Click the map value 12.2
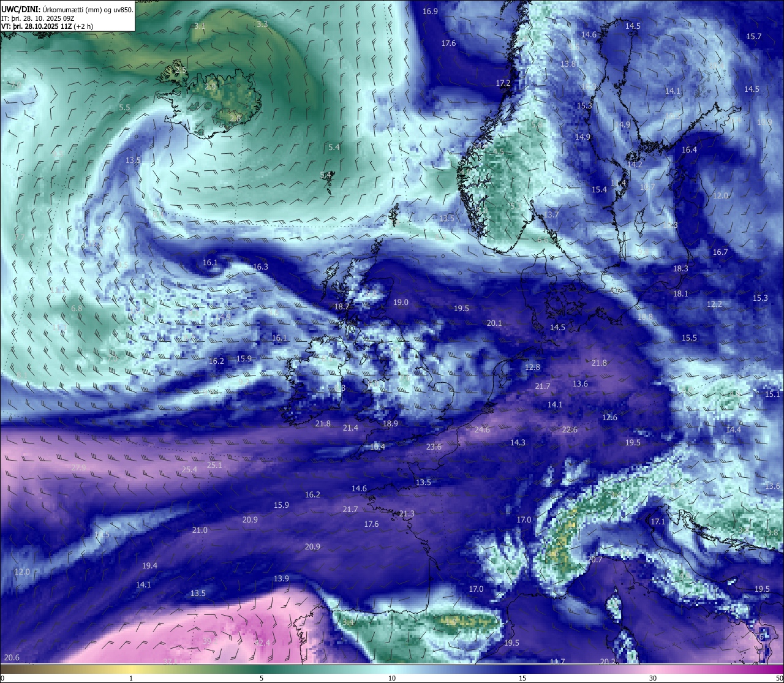The image size is (784, 683). tap(714, 304)
